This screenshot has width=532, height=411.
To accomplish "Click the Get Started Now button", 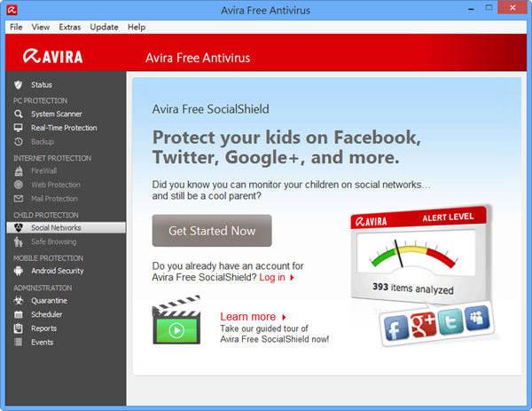I will click(x=212, y=231).
